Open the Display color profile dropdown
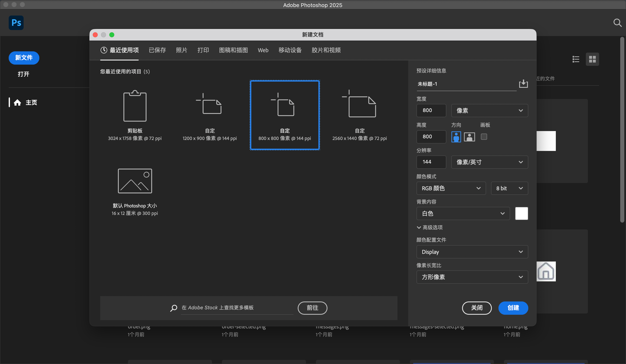Viewport: 626px width, 364px height. coord(472,252)
